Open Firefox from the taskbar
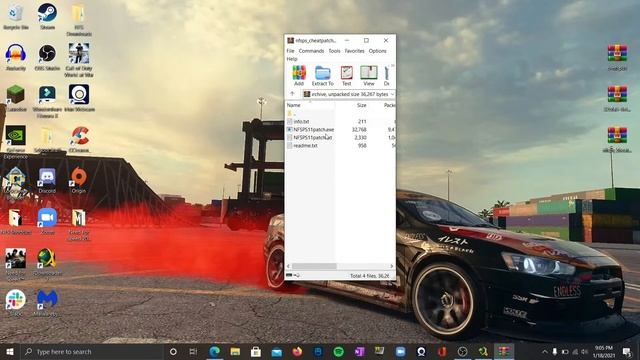Image resolution: width=640 pixels, height=360 pixels. tap(297, 351)
